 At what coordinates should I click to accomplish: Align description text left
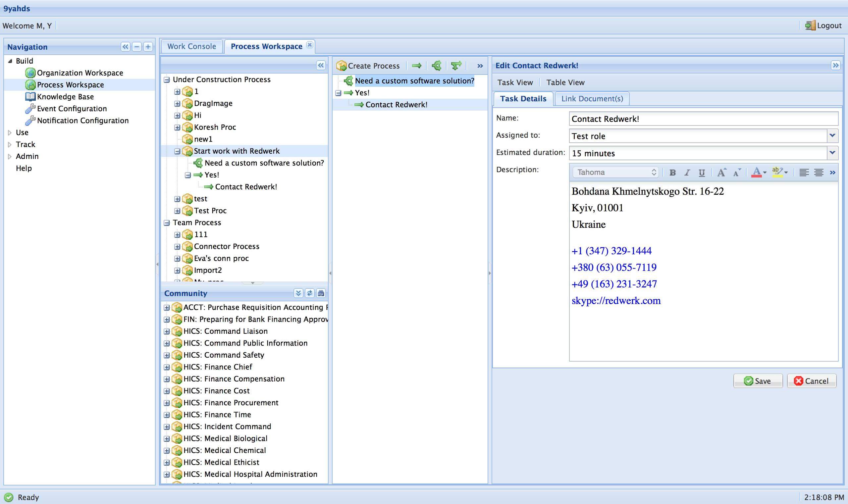click(x=804, y=173)
